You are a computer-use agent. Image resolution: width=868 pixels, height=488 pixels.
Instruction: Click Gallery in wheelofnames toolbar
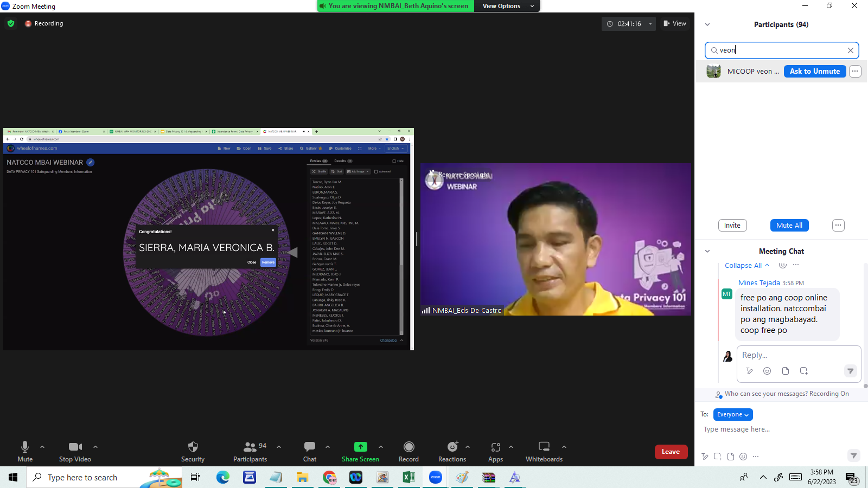pyautogui.click(x=311, y=148)
